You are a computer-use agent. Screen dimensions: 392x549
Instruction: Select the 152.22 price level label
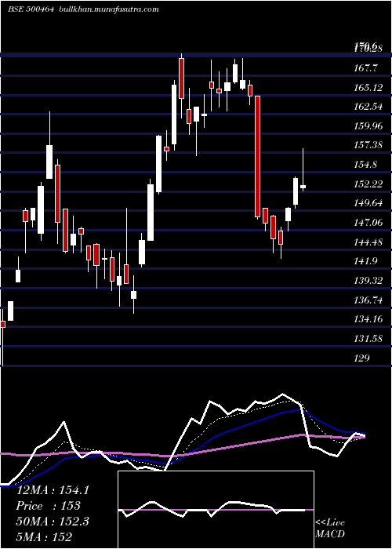pyautogui.click(x=368, y=184)
